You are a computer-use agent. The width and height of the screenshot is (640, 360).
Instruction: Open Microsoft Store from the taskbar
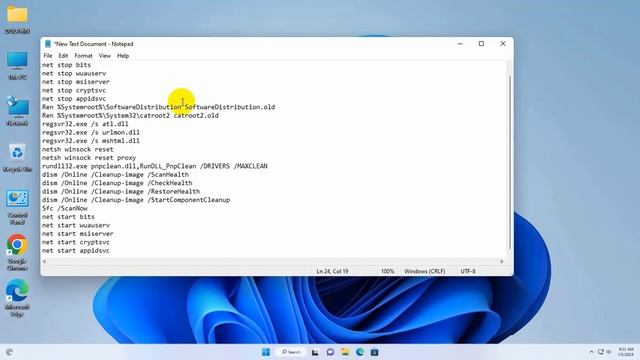pos(374,352)
